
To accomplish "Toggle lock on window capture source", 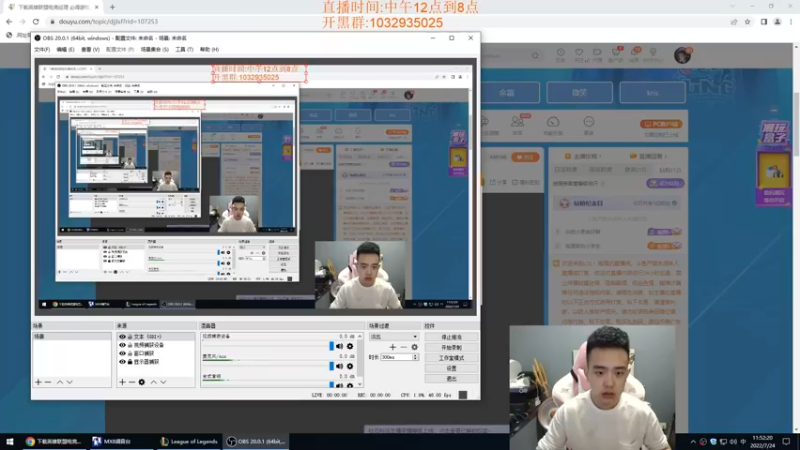I will click(x=130, y=353).
